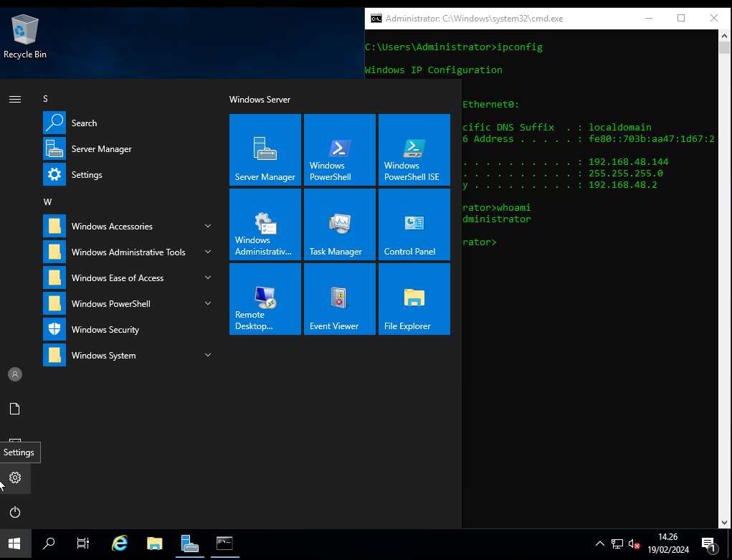This screenshot has height=560, width=732.
Task: Show hidden tray icons chevron
Action: point(600,544)
